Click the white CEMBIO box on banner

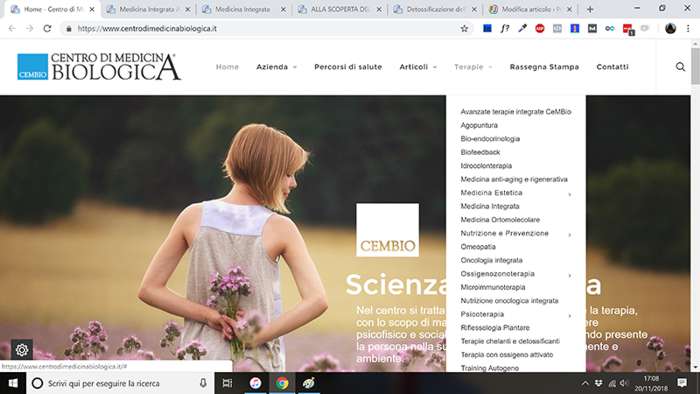[388, 230]
